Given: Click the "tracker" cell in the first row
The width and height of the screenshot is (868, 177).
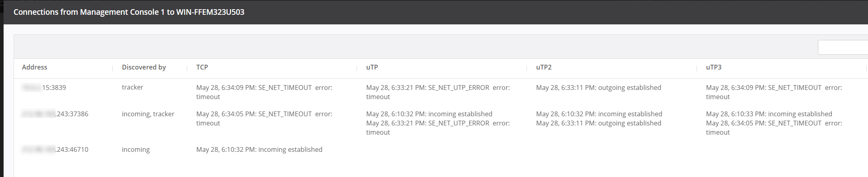Looking at the screenshot, I should point(132,87).
